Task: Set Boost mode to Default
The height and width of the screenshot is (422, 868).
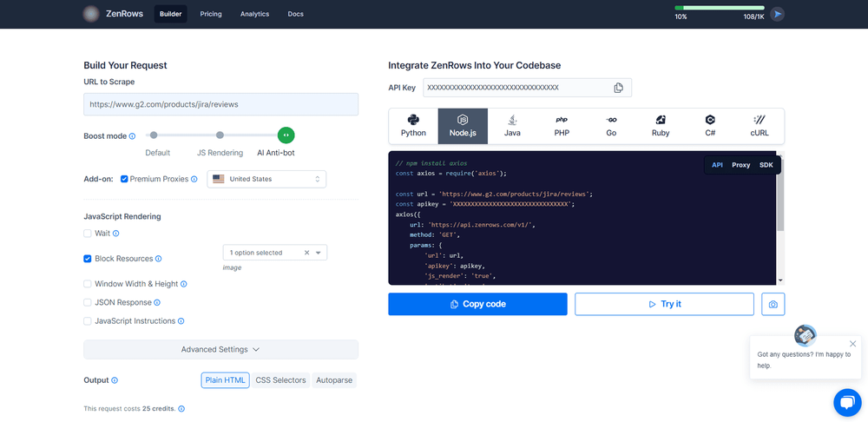Action: (154, 135)
